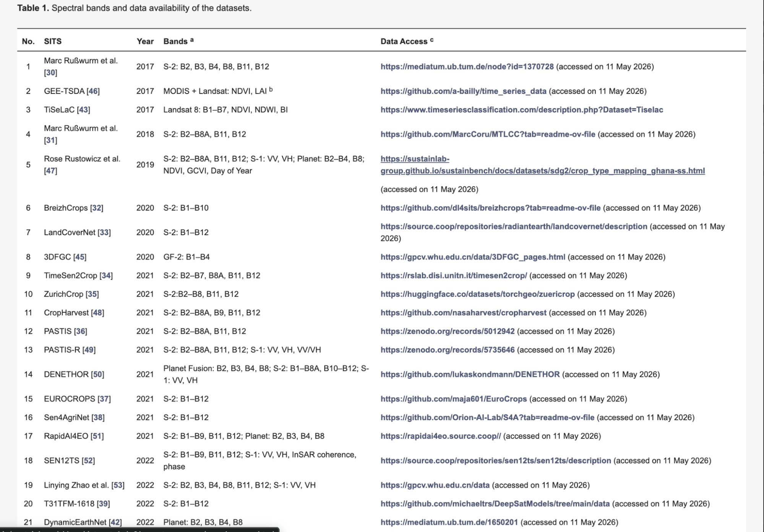Open the zenodo records 5012942 link
This screenshot has width=764, height=532.
coord(448,331)
